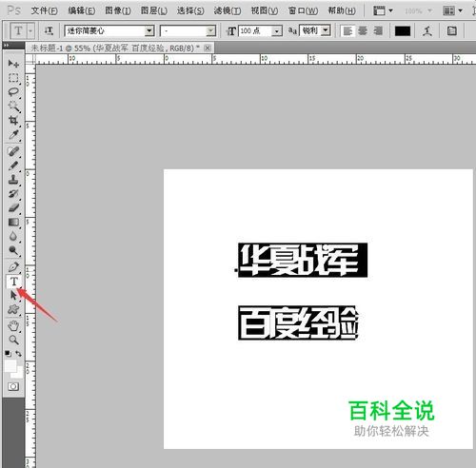Align text right
Screen dimensions: 476x468
(x=378, y=31)
